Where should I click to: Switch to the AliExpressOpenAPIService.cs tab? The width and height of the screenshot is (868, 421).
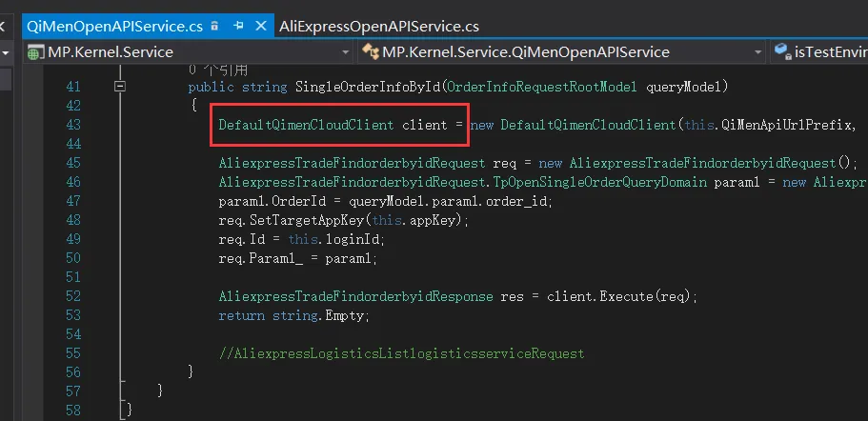point(379,26)
